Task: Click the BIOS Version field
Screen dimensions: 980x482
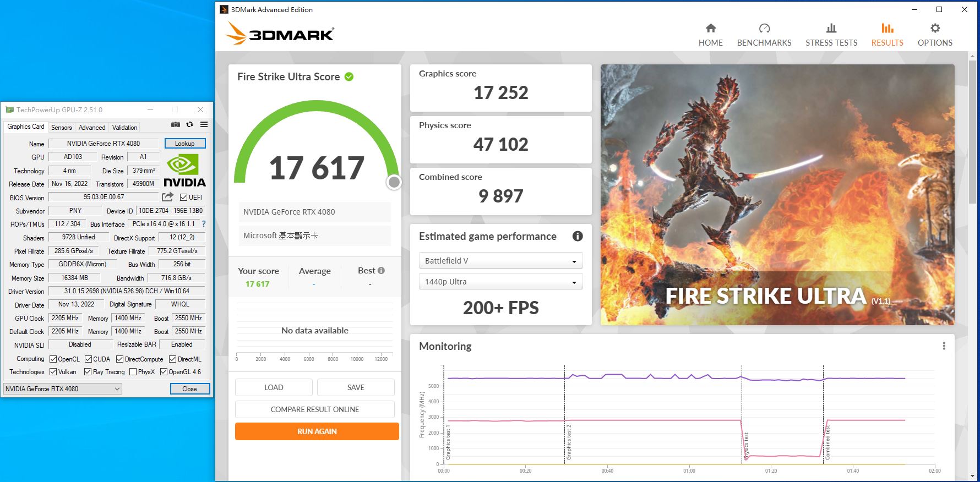Action: click(104, 197)
